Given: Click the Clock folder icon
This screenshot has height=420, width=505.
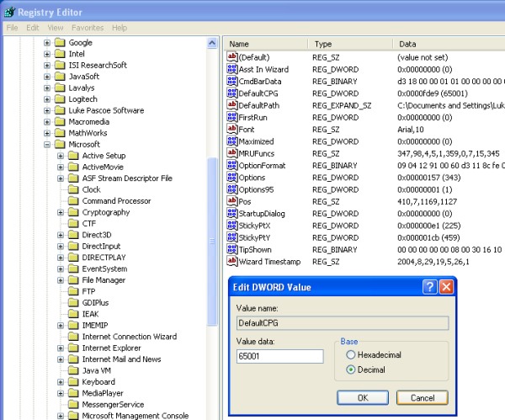Looking at the screenshot, I should [73, 189].
